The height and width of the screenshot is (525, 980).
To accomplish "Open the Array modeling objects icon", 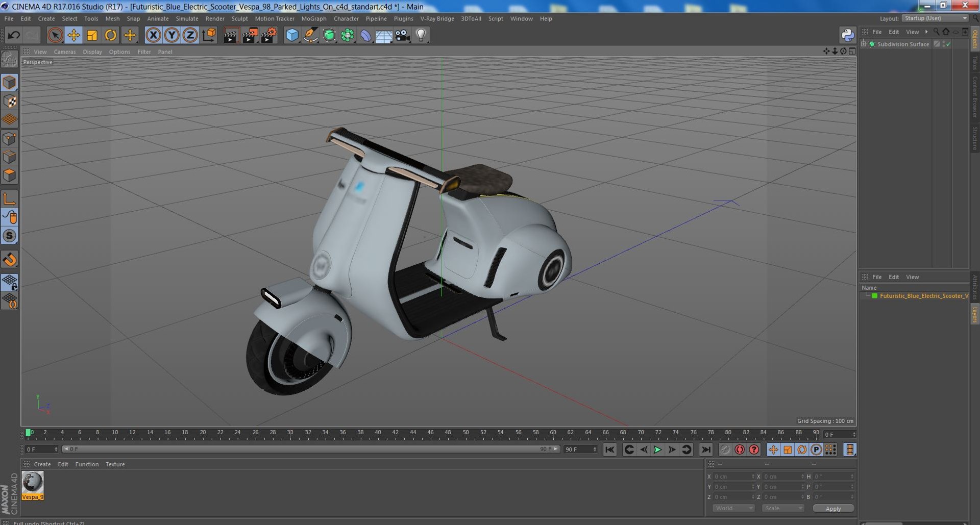I will click(x=348, y=35).
